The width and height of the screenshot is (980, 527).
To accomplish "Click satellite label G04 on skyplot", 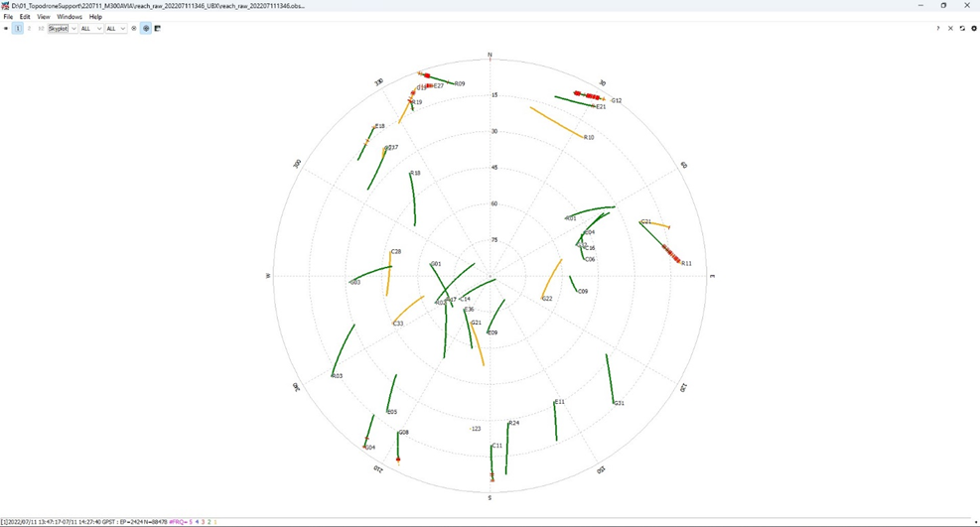I will coord(370,448).
